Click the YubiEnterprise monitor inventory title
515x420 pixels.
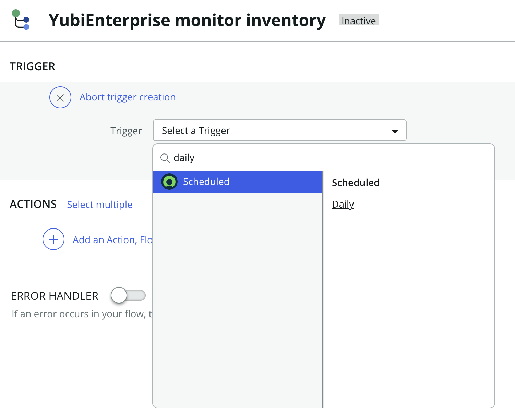coord(187,20)
